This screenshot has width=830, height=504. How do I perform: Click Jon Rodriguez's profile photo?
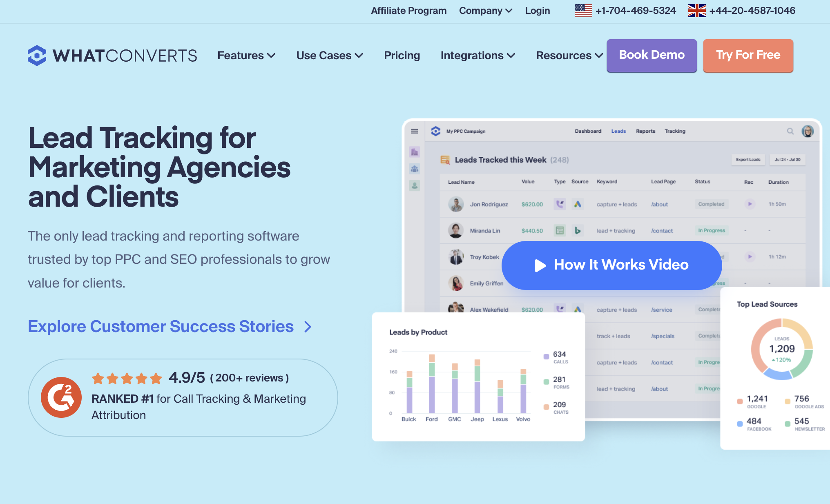(456, 204)
